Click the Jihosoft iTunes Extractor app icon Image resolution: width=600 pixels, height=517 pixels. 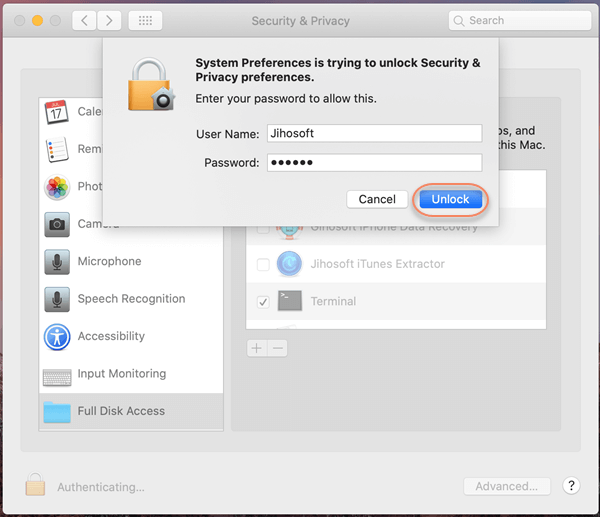click(289, 264)
